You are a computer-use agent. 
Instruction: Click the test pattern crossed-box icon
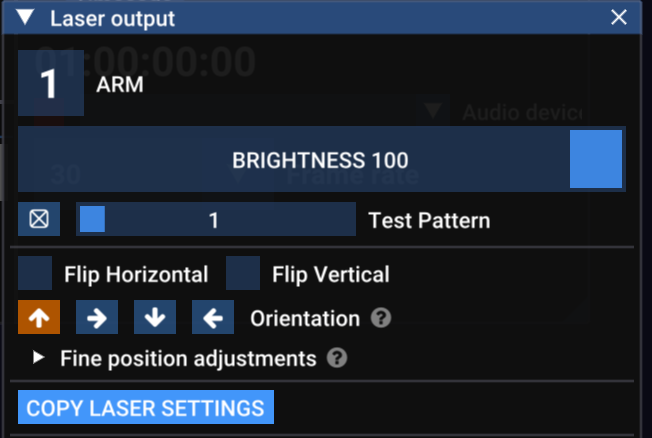[x=39, y=219]
